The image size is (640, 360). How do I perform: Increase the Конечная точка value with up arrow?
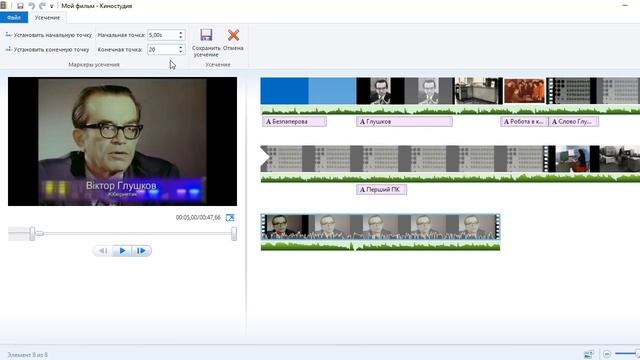[181, 47]
